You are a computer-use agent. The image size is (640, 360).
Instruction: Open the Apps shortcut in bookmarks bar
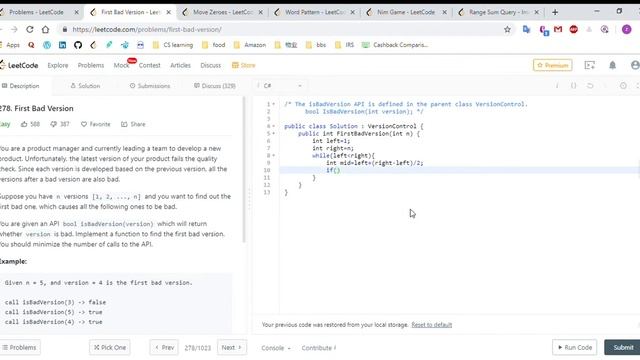tap(10, 45)
